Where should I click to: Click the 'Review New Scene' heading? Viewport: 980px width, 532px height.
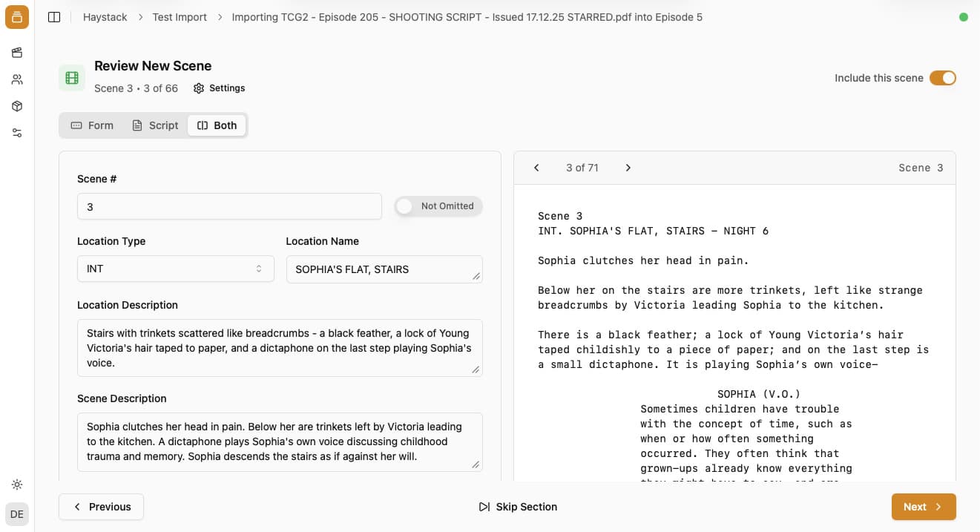(153, 66)
